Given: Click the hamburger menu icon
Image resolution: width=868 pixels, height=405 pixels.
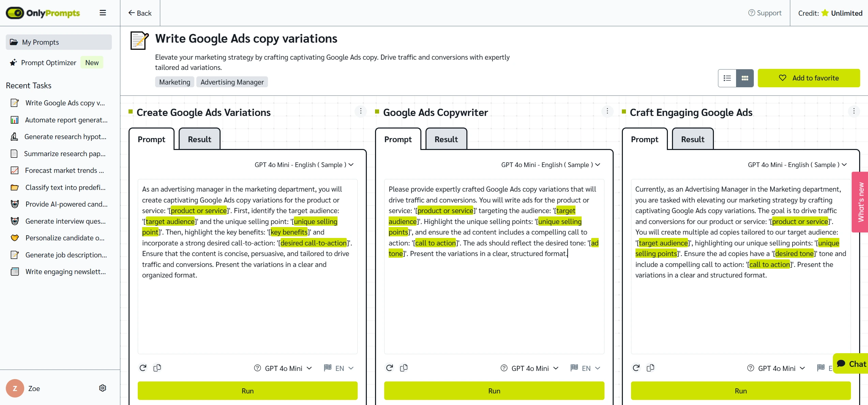Looking at the screenshot, I should click(102, 13).
